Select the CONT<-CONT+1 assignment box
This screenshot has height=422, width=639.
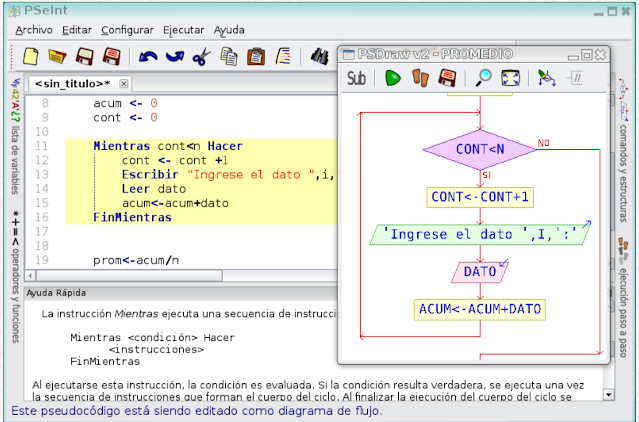[x=480, y=197]
